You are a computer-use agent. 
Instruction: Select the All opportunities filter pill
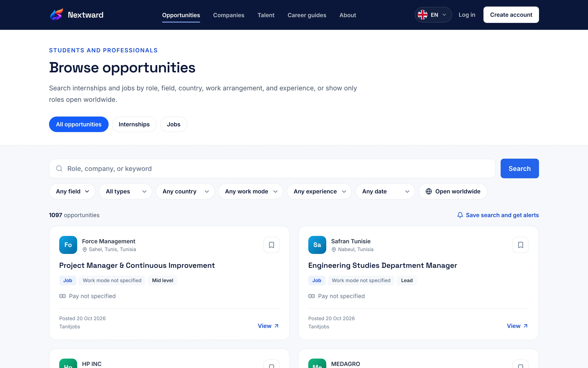[79, 124]
